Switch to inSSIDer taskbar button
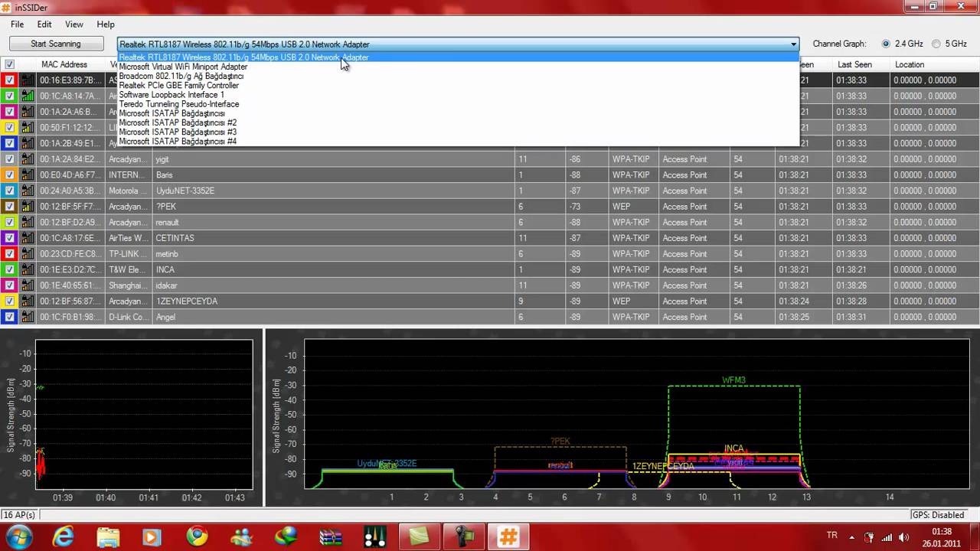The image size is (980, 551). click(x=508, y=536)
